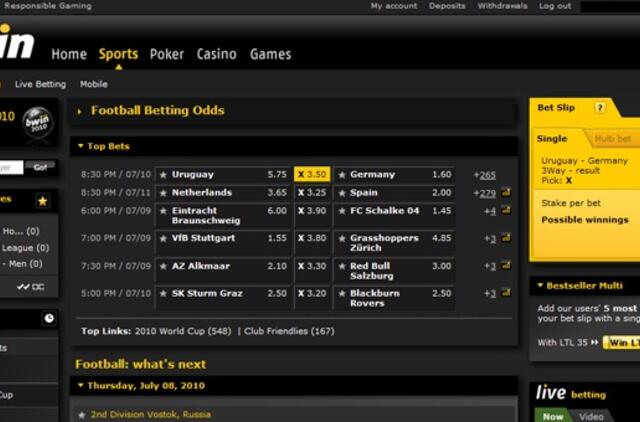Collapse the Thursday, July 08, 2010 section
The image size is (640, 422).
81,385
